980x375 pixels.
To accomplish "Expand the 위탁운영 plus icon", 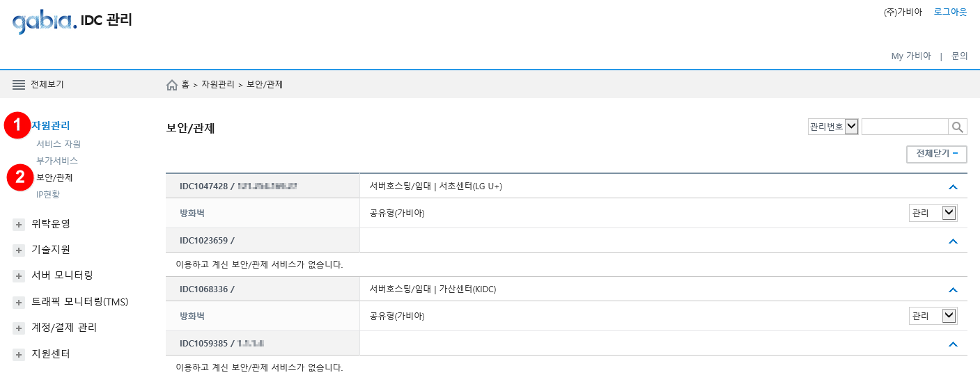I will pyautogui.click(x=19, y=225).
